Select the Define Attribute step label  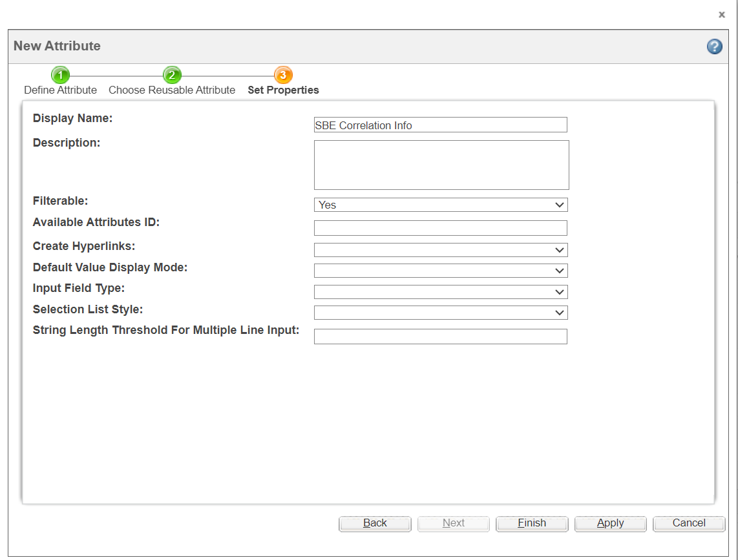pyautogui.click(x=60, y=90)
